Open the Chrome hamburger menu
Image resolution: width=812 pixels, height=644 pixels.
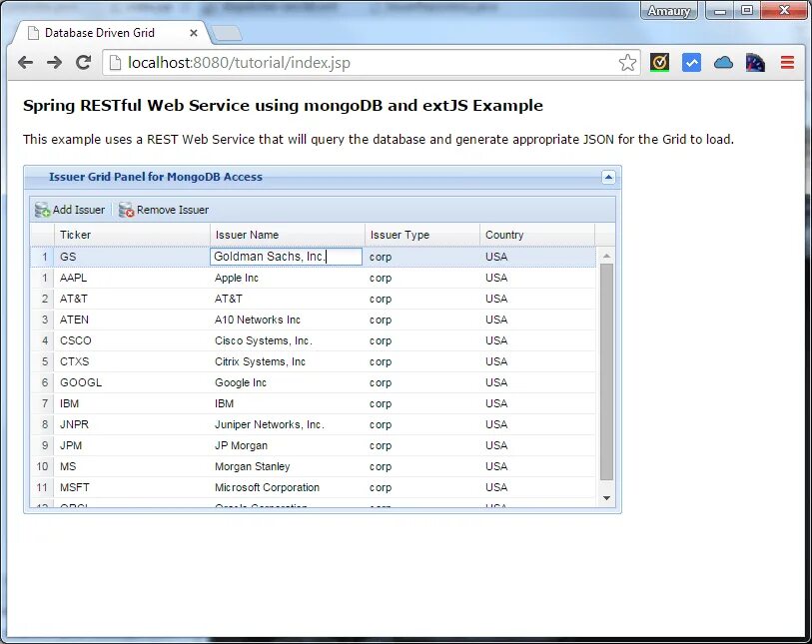pos(787,63)
